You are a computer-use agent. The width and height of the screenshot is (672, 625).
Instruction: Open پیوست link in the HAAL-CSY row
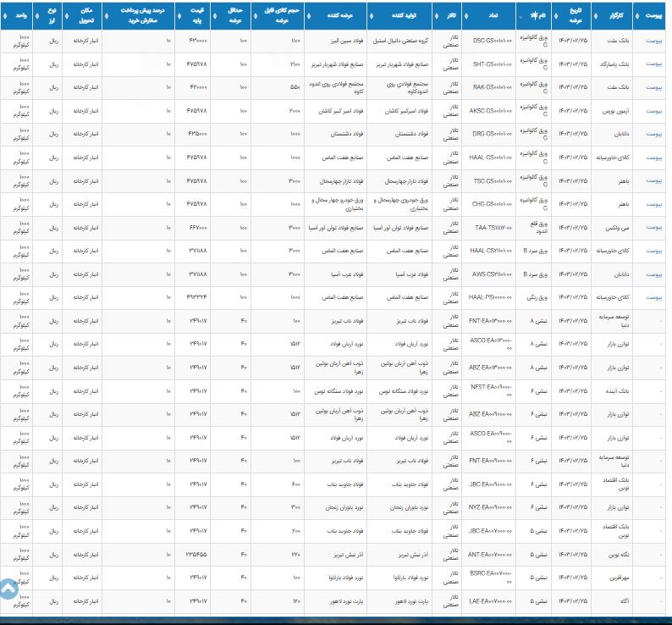click(x=653, y=251)
